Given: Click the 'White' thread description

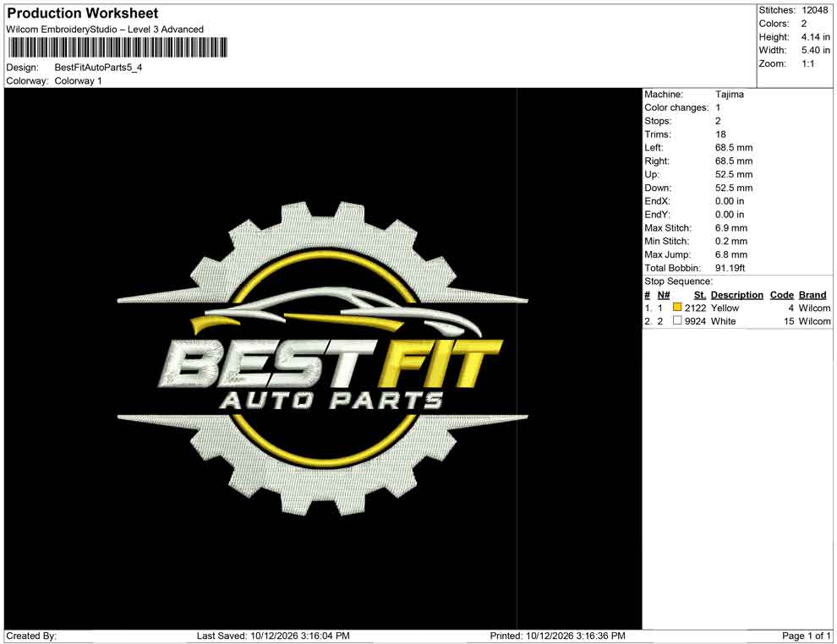Looking at the screenshot, I should point(724,321).
